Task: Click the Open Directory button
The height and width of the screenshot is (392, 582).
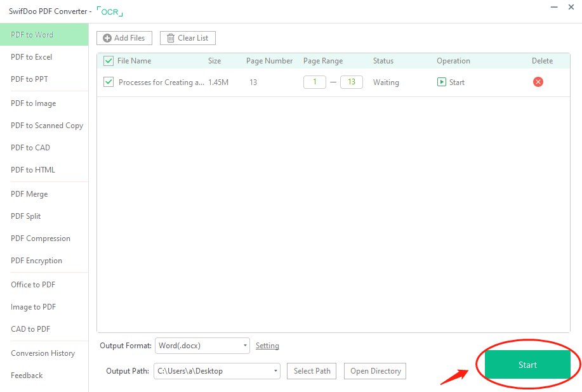Action: coord(374,370)
